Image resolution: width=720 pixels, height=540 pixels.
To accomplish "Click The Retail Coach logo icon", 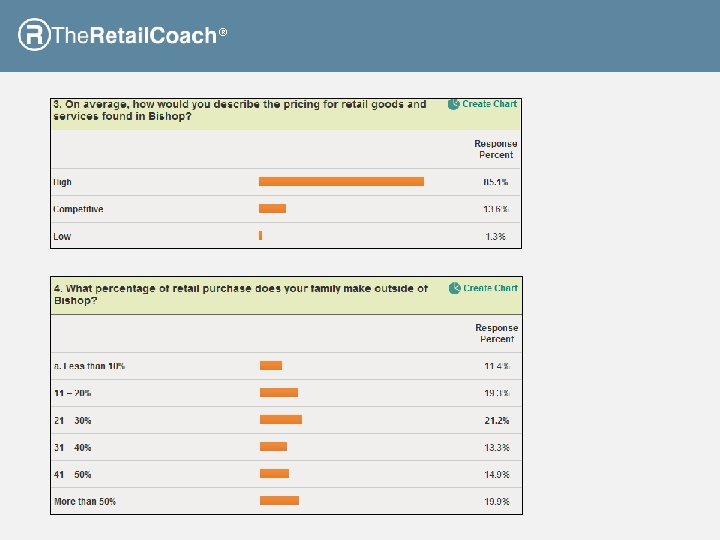I will (x=34, y=35).
